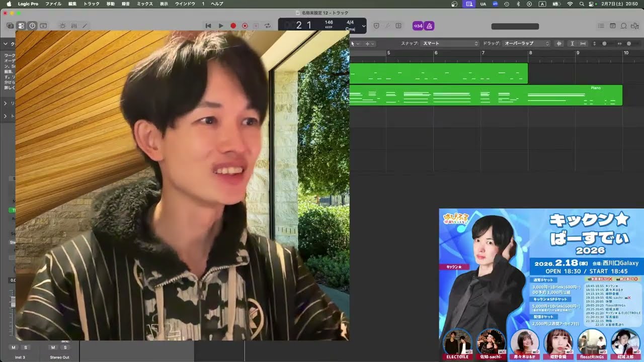The image size is (644, 362).
Task: Click bar 8 on the ruler
Action: pyautogui.click(x=530, y=53)
